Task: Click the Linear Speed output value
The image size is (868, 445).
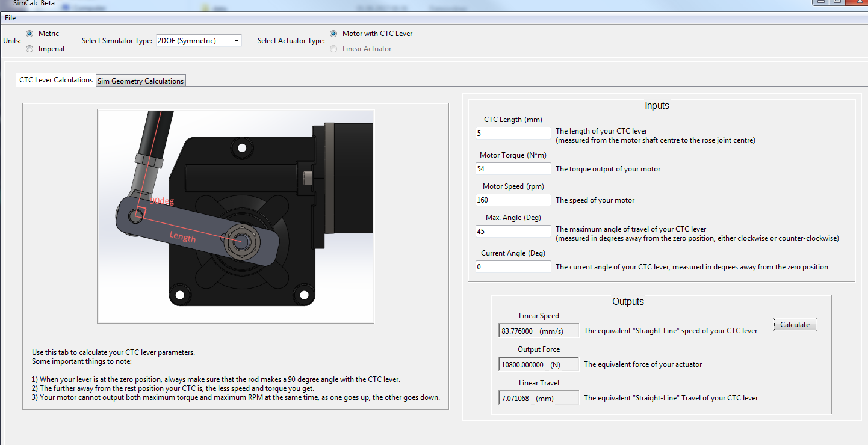Action: (518, 331)
